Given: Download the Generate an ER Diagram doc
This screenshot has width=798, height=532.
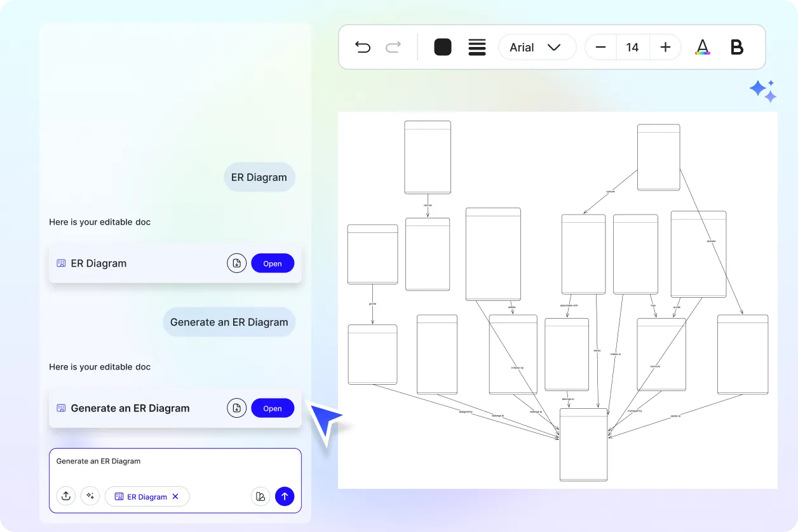Looking at the screenshot, I should tap(236, 408).
